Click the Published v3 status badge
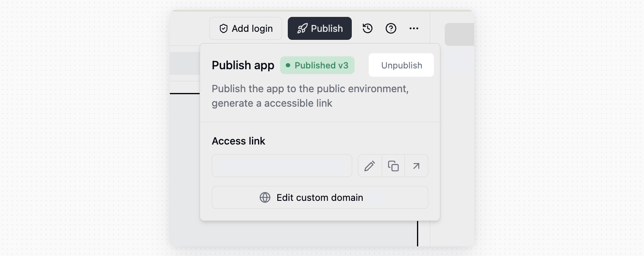The height and width of the screenshot is (256, 644). tap(317, 65)
